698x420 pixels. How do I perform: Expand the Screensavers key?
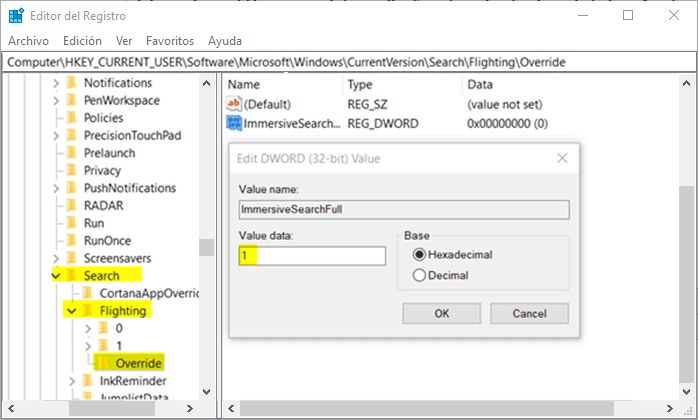(x=56, y=258)
